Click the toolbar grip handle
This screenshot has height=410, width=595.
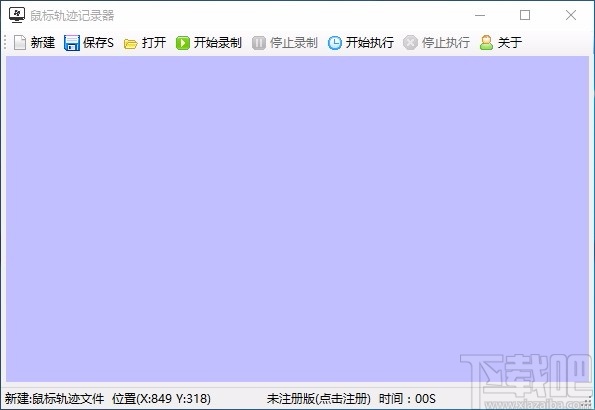point(5,43)
